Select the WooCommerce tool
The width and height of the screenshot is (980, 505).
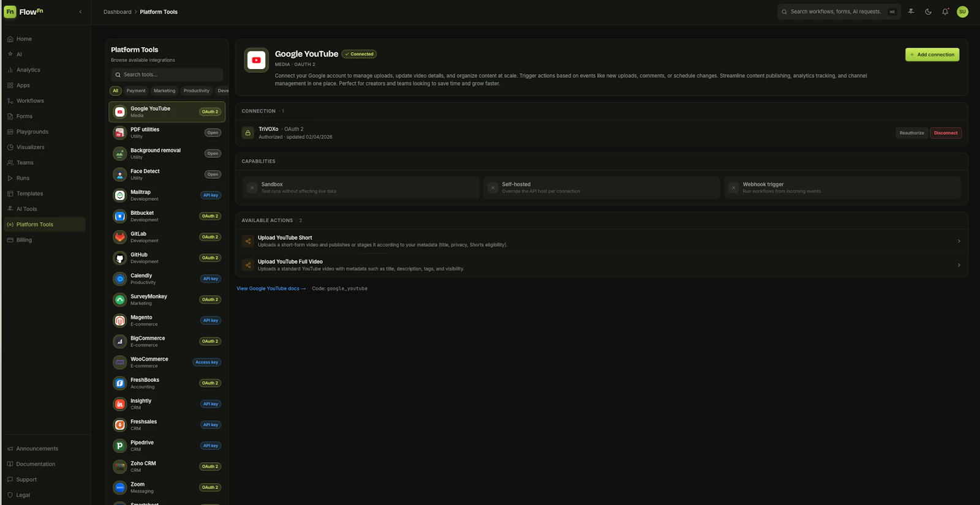(167, 362)
